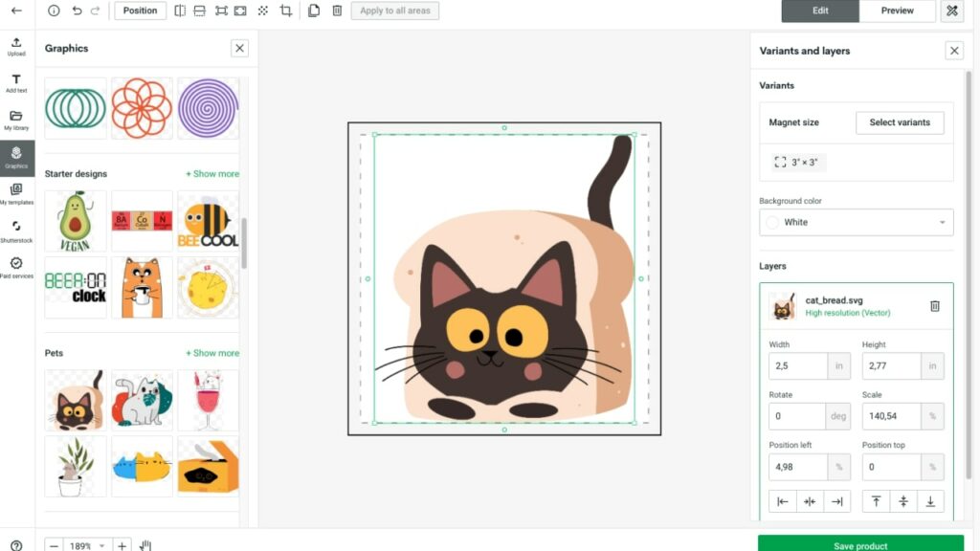Screen dimensions: 980x551
Task: Open the Add text tab
Action: click(16, 83)
